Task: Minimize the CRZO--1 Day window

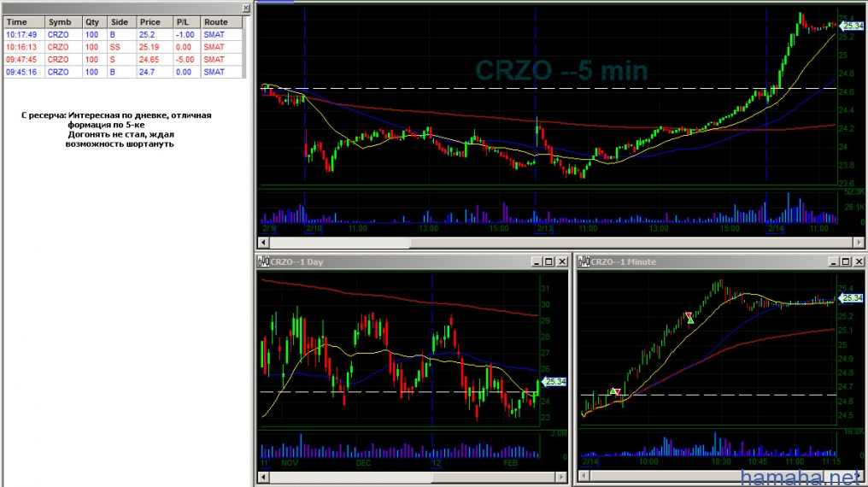Action: coord(536,261)
